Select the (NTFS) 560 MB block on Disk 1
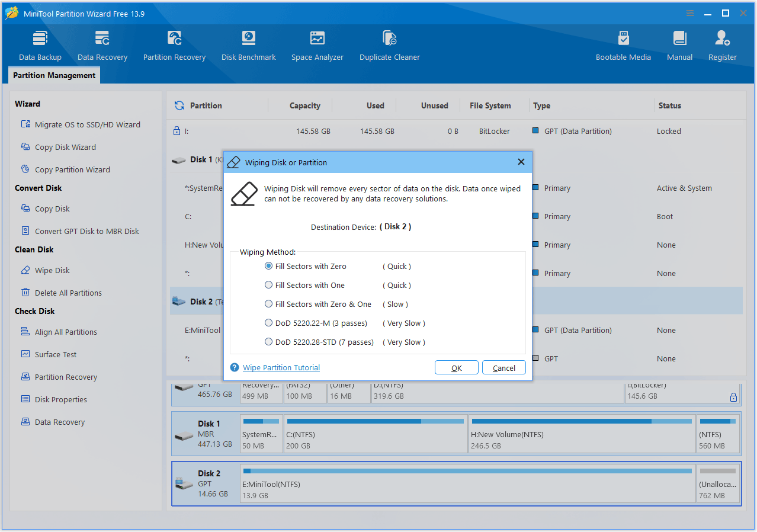This screenshot has height=532, width=757. coord(718,434)
